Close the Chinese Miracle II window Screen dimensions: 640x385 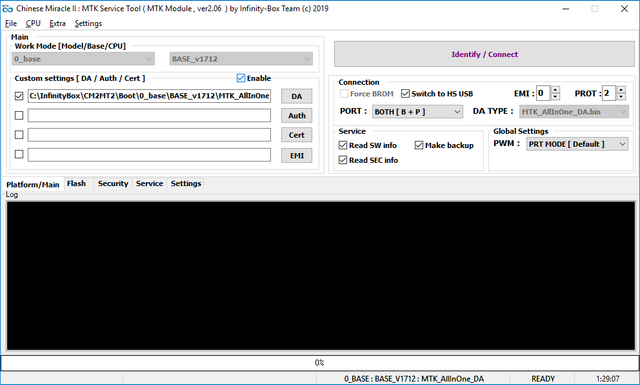click(x=624, y=9)
